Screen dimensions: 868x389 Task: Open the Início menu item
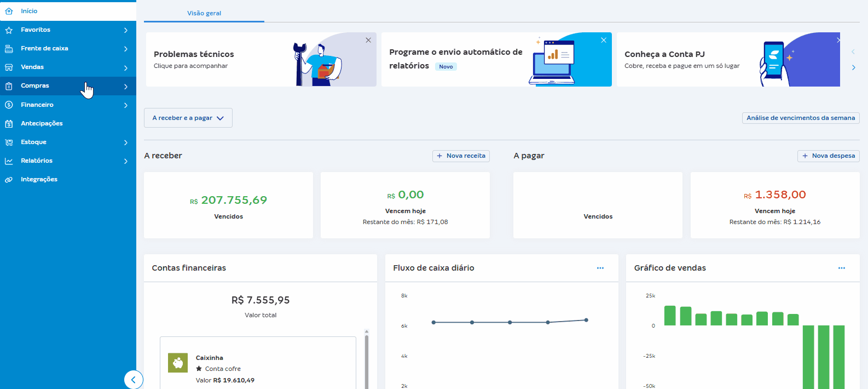pyautogui.click(x=68, y=11)
